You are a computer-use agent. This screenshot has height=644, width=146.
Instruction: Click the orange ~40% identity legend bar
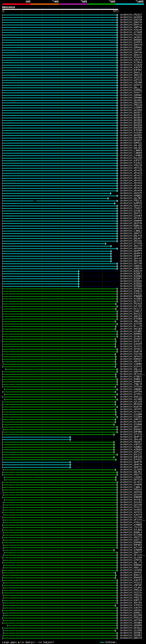click(45, 4)
